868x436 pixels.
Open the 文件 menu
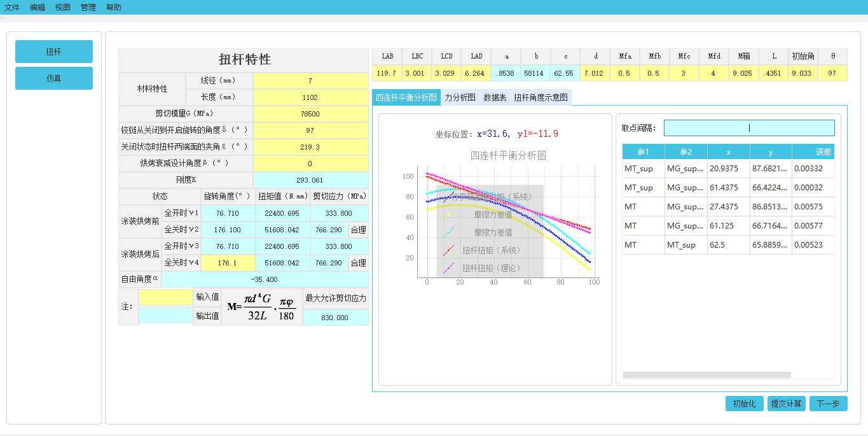[11, 7]
